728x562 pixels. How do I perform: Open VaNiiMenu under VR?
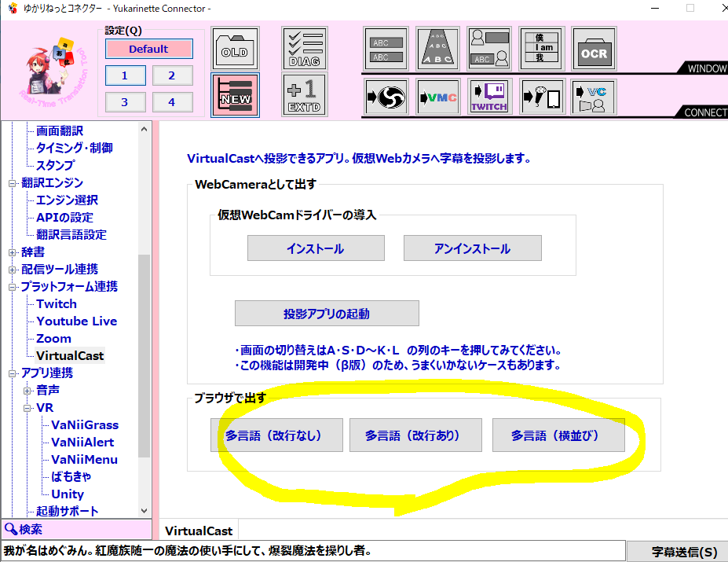click(85, 459)
